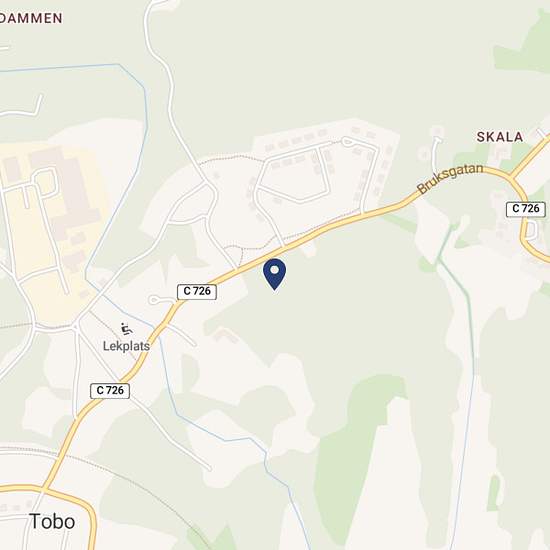
Task: Click the dark blue location pin marker
Action: pos(274,274)
